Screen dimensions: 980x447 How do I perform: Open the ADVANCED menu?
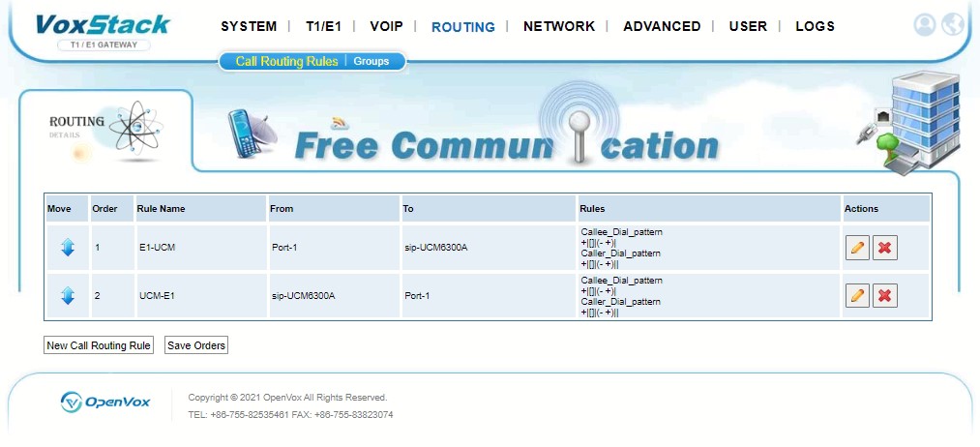pos(662,26)
